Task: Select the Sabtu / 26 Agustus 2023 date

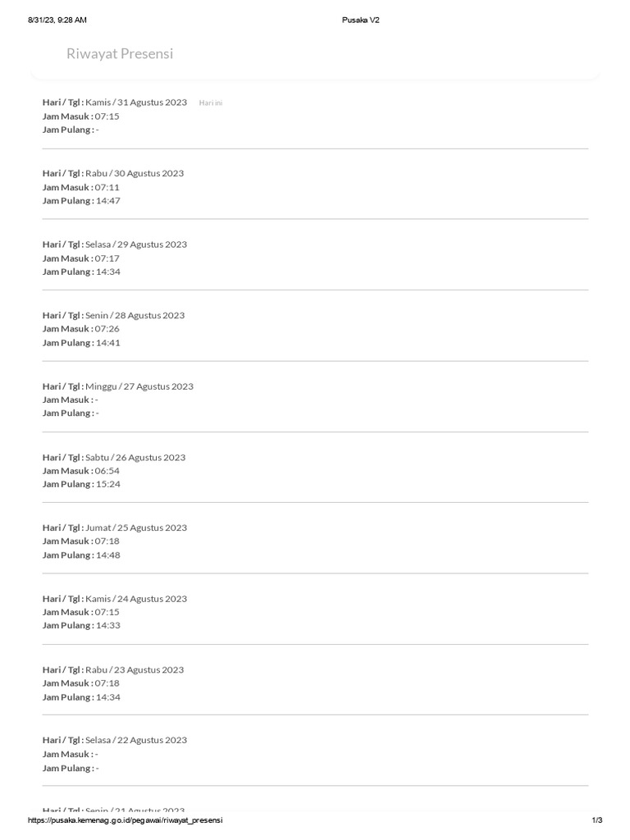Action: tap(135, 458)
